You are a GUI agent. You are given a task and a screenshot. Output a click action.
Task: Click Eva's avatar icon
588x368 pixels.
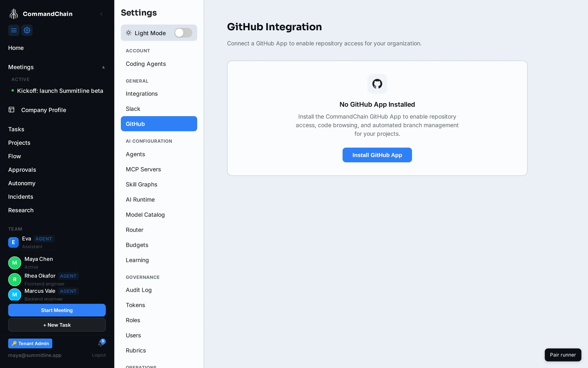pos(13,242)
